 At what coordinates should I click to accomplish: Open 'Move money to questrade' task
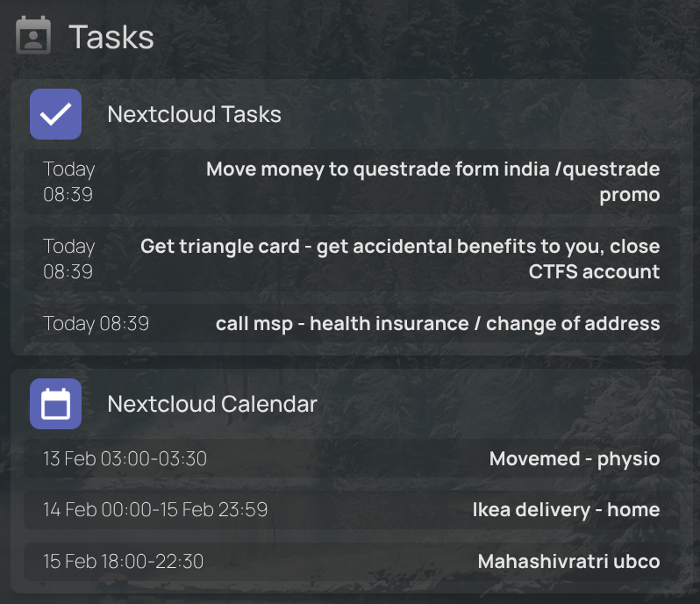432,169
